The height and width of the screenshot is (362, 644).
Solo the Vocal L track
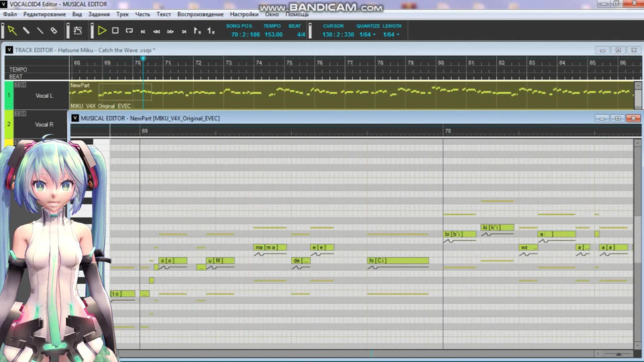23,84
